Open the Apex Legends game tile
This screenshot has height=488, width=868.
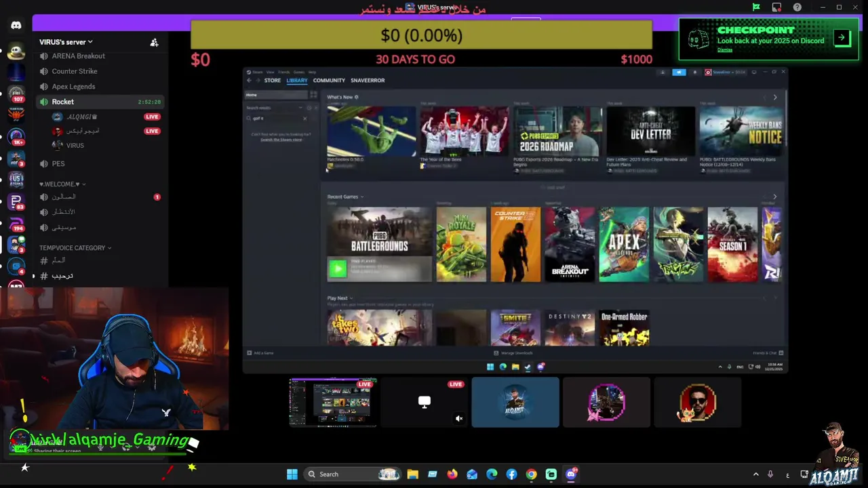[624, 245]
